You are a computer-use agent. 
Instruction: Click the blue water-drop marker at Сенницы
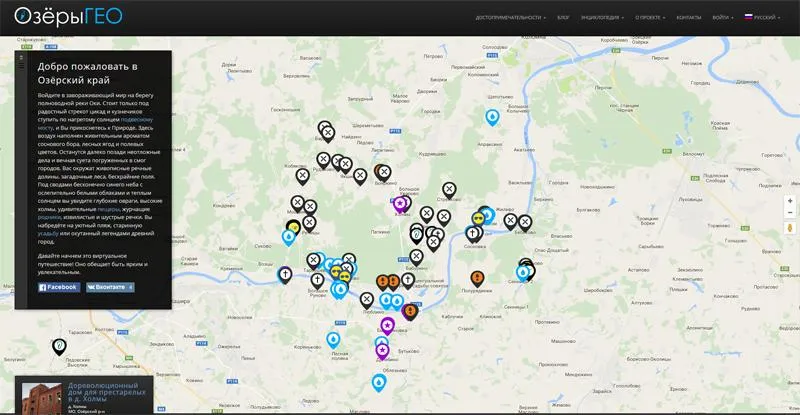(523, 274)
